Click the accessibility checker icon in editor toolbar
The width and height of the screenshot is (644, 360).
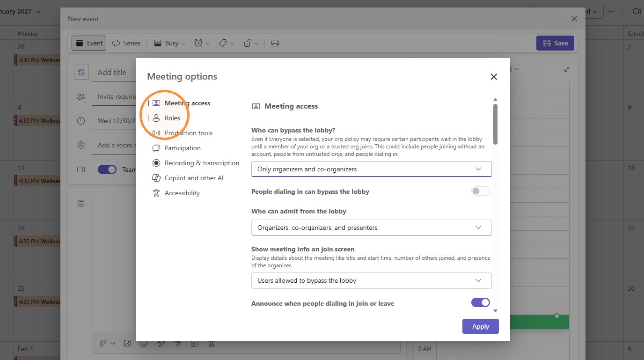[212, 343]
